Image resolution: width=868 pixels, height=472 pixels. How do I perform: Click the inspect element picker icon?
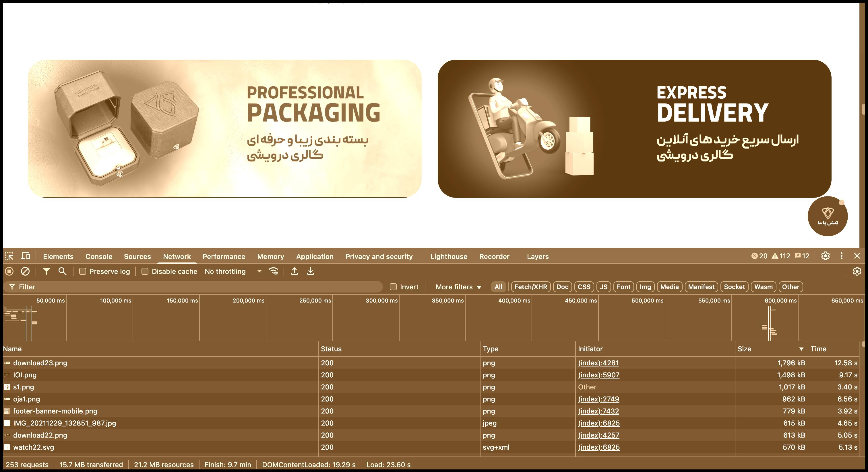(x=9, y=256)
